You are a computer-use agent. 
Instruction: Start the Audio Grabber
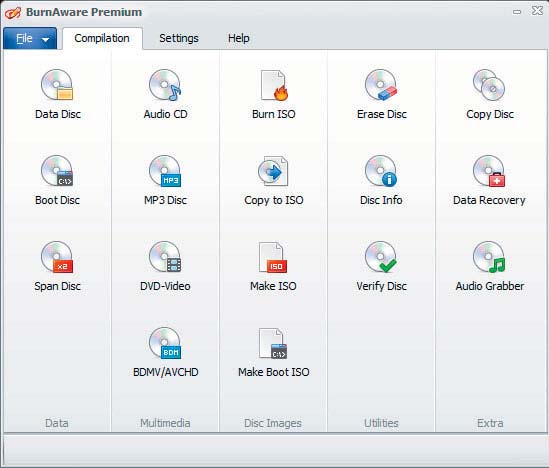coord(490,267)
